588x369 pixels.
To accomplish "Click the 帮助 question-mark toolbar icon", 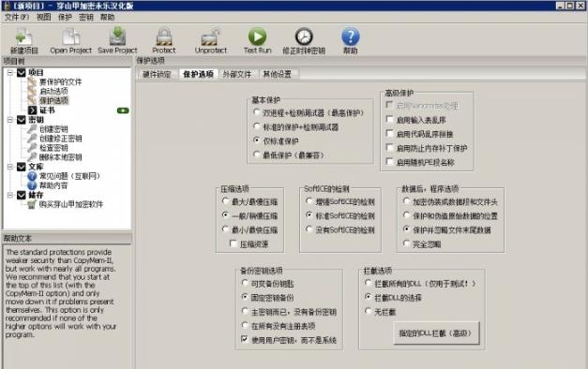I will coord(351,37).
